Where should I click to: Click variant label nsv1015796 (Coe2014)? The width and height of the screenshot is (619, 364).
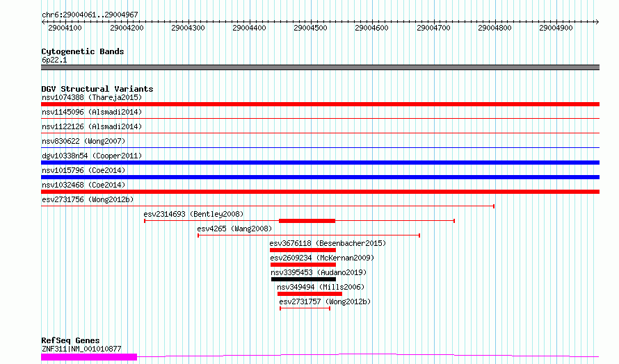(83, 170)
